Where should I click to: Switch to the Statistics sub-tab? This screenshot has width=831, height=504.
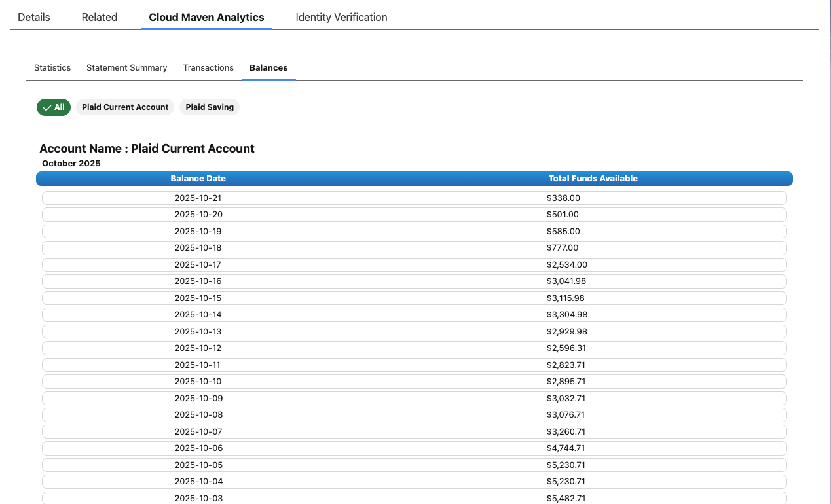52,68
